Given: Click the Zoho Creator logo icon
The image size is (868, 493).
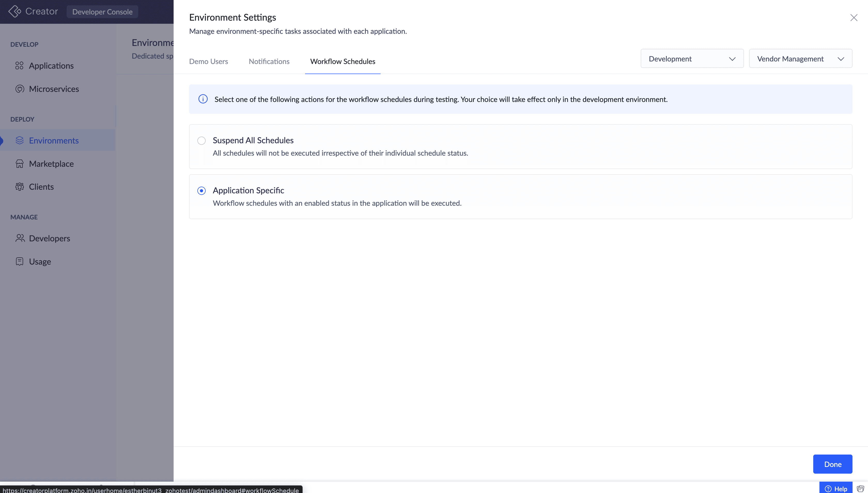Looking at the screenshot, I should tap(15, 11).
